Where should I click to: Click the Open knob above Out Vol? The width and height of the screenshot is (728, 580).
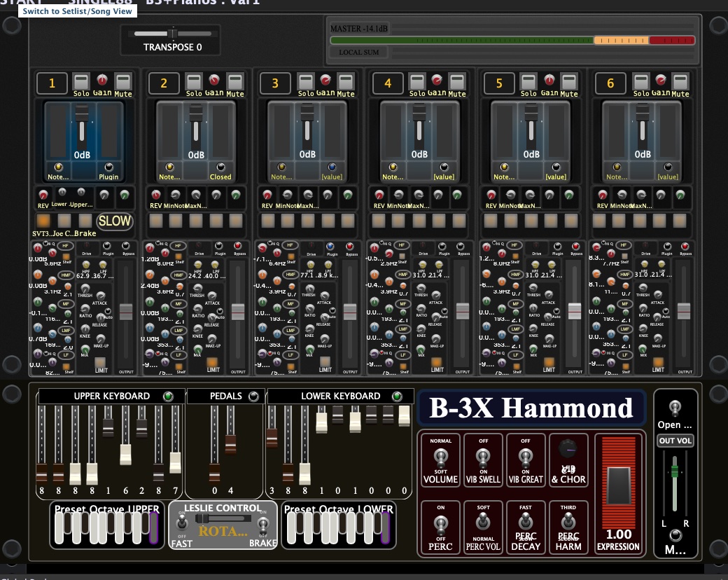675,408
